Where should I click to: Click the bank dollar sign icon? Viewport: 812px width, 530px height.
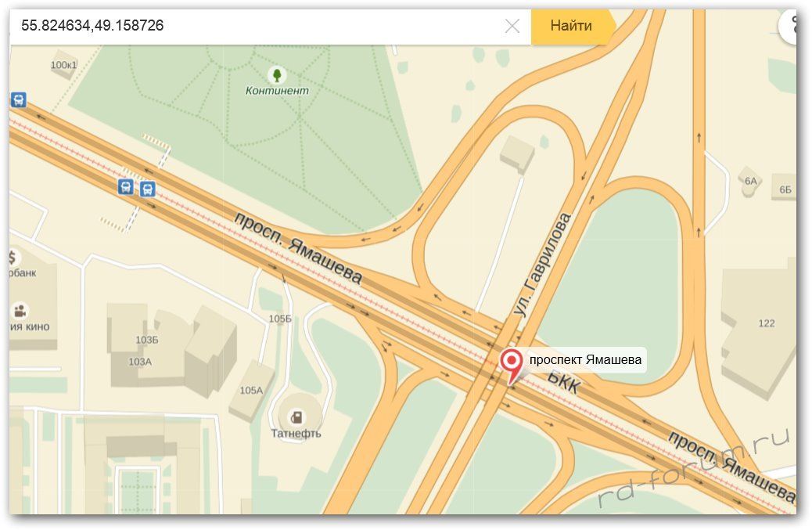point(13,258)
